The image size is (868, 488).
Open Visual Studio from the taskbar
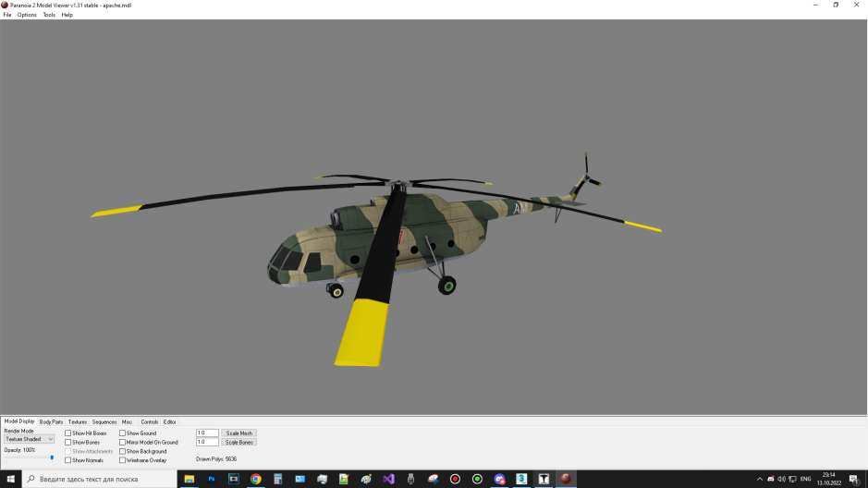coord(389,479)
